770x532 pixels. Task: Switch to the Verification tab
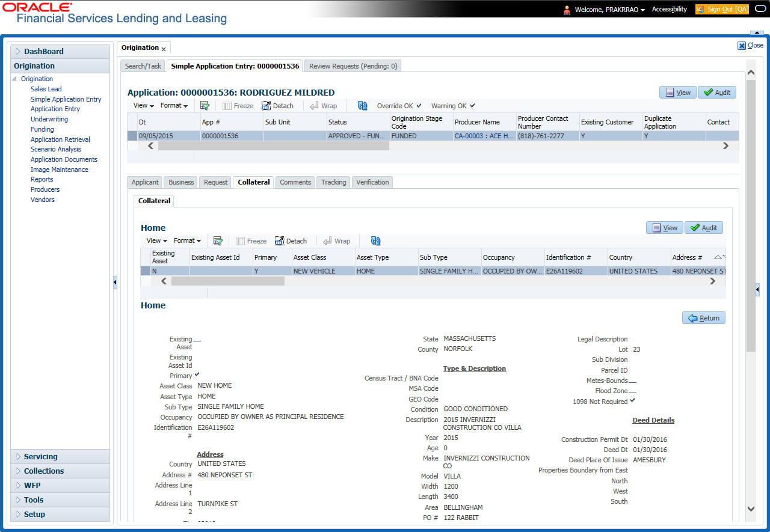(x=372, y=182)
